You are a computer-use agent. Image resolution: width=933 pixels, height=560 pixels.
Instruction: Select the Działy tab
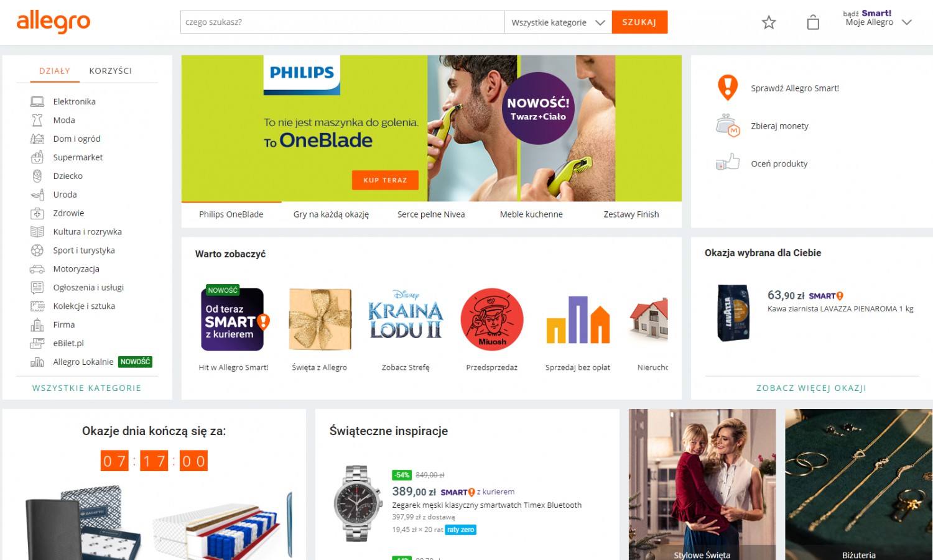point(55,71)
